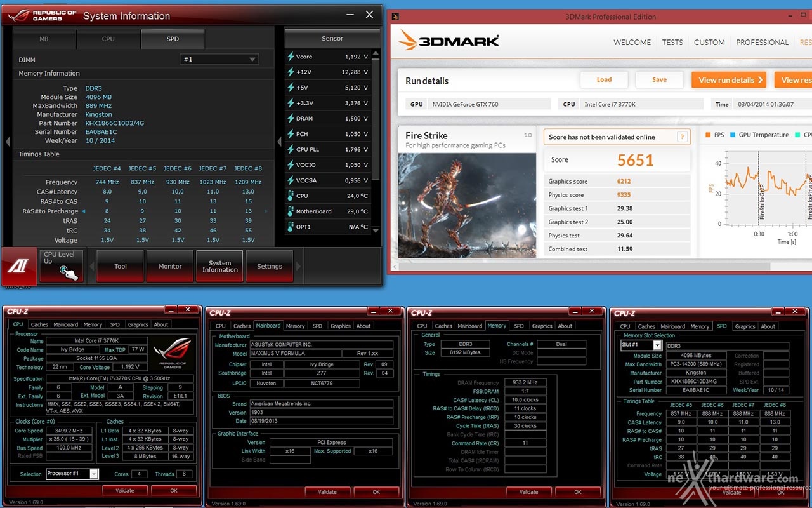Click Validate in the CPU-Z CPU window
This screenshot has height=508, width=812.
(125, 490)
